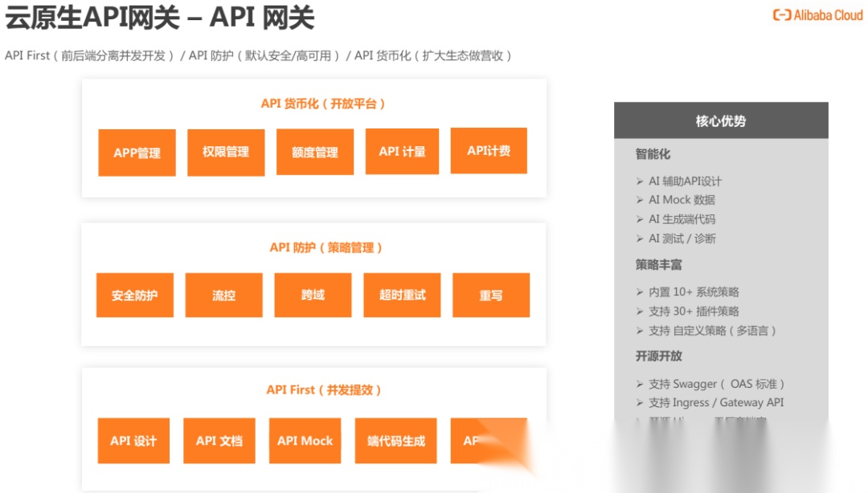The height and width of the screenshot is (493, 868).
Task: Select the 超时重试 box
Action: pos(402,295)
